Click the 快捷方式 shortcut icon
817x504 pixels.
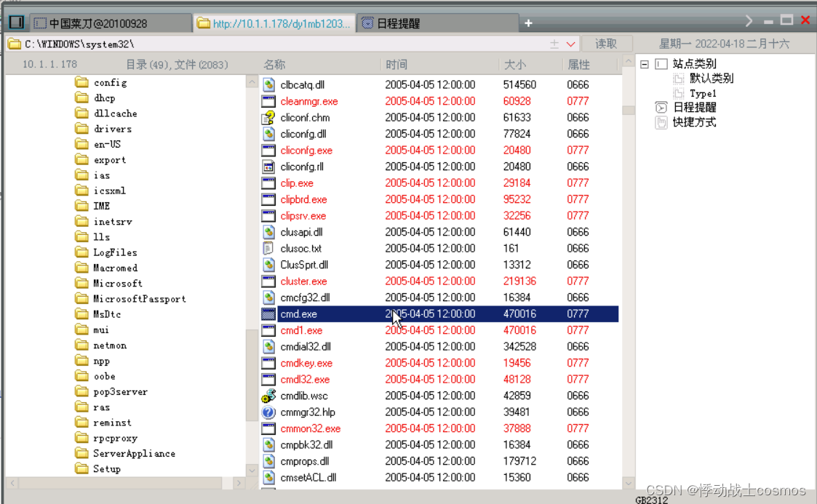pyautogui.click(x=661, y=122)
